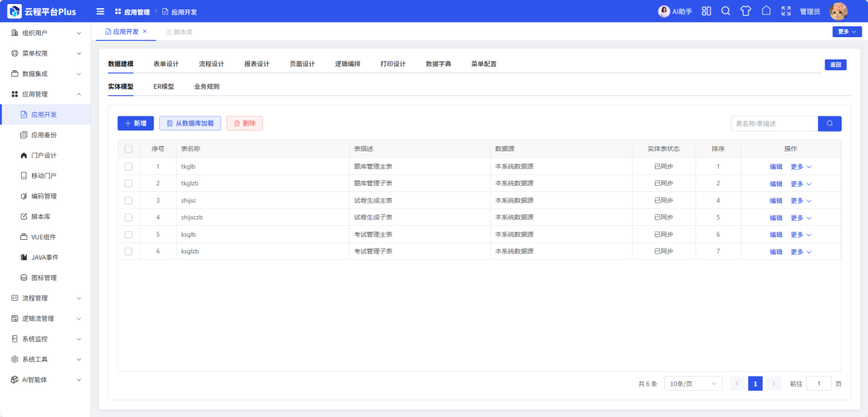Click 编辑 for the tkglzb row
This screenshot has width=868, height=417.
[776, 184]
